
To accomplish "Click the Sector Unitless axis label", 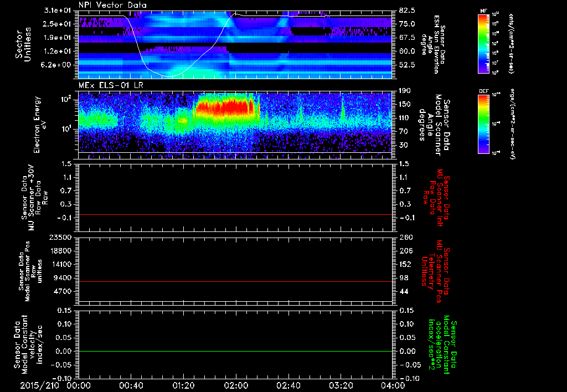I will pyautogui.click(x=23, y=44).
